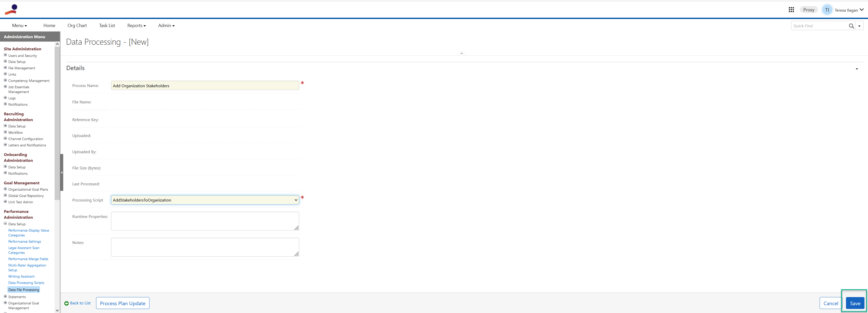Viewport: 868px width, 313px height.
Task: Click the company logo icon
Action: tap(11, 9)
